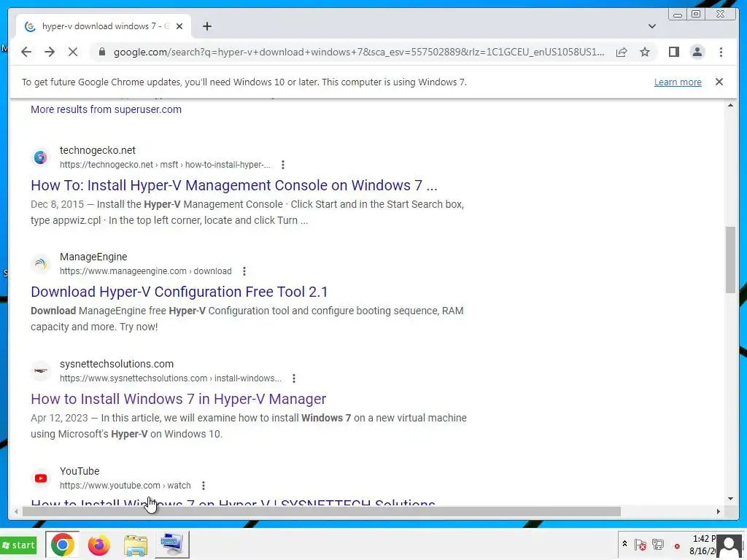Click the YouTube watch breadcrumb URL
The height and width of the screenshot is (560, 747).
pyautogui.click(x=125, y=485)
